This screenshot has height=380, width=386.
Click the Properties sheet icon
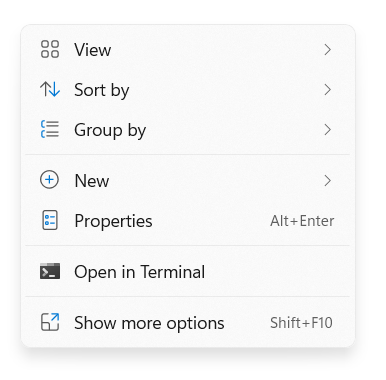(50, 220)
